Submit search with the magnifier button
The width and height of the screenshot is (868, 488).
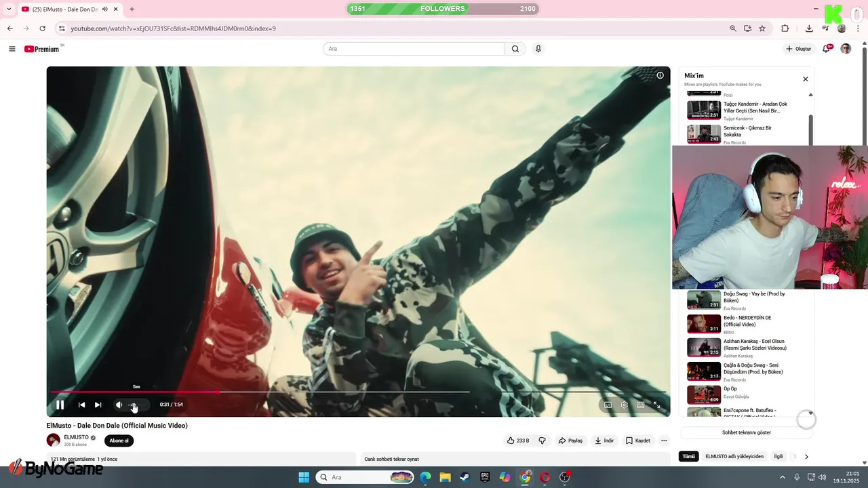(x=515, y=49)
